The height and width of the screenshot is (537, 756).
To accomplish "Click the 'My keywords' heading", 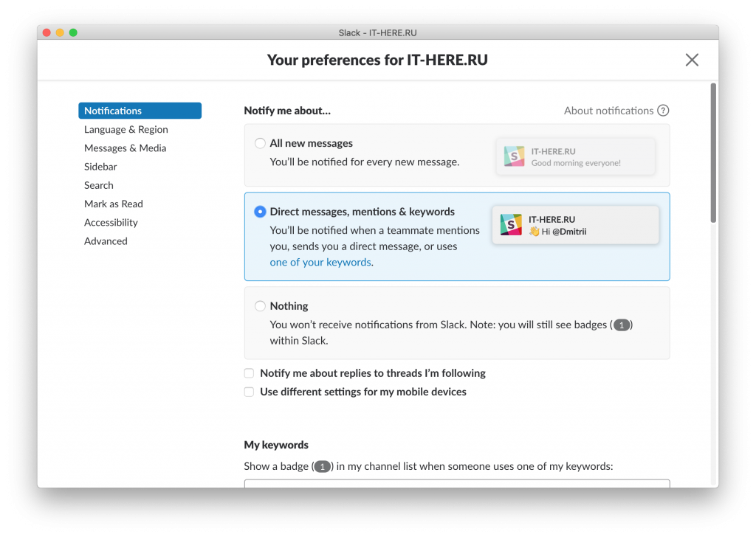I will [x=276, y=445].
